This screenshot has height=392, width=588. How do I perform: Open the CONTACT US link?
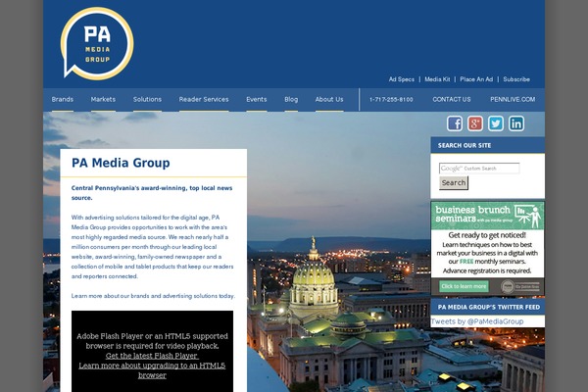click(x=452, y=99)
